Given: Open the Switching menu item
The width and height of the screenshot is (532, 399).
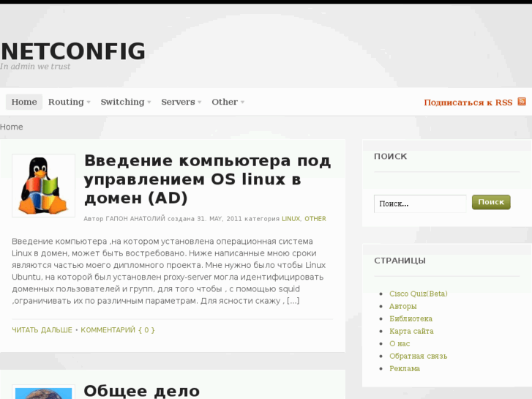Looking at the screenshot, I should coord(122,102).
